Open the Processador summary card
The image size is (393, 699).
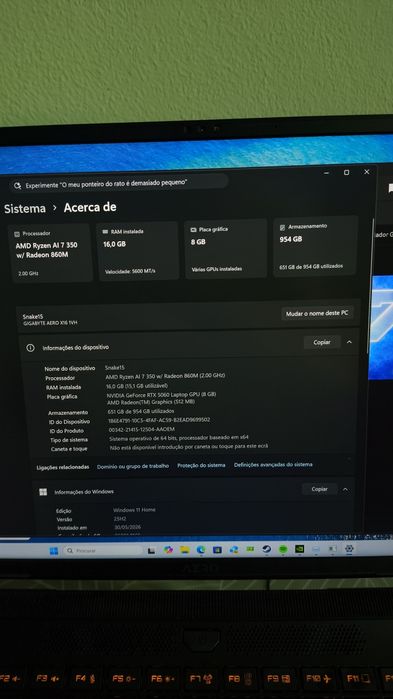50,253
